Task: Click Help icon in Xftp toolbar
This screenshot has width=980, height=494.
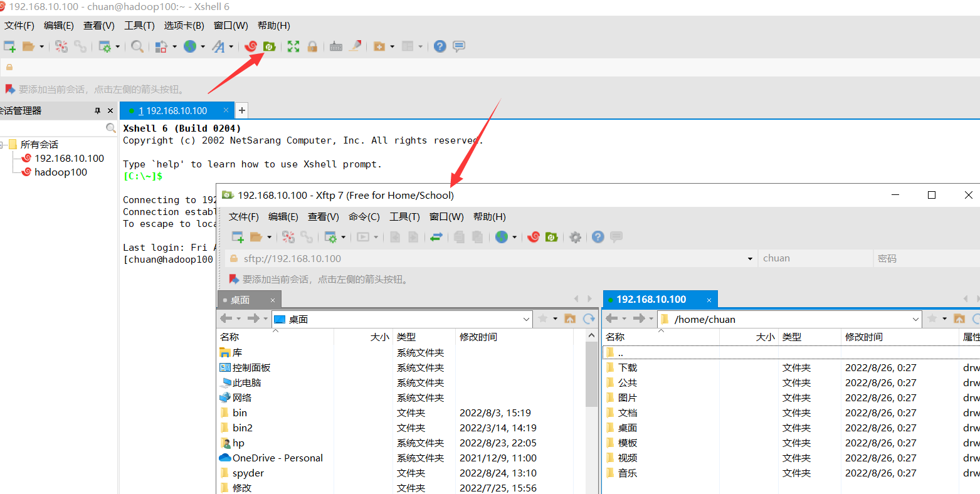Action: (x=598, y=237)
